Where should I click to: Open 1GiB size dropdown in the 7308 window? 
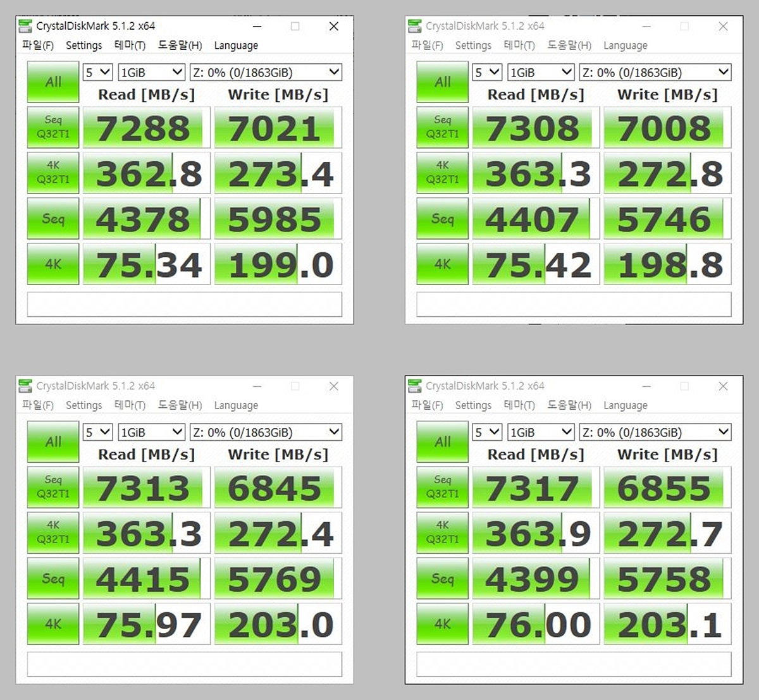[541, 72]
